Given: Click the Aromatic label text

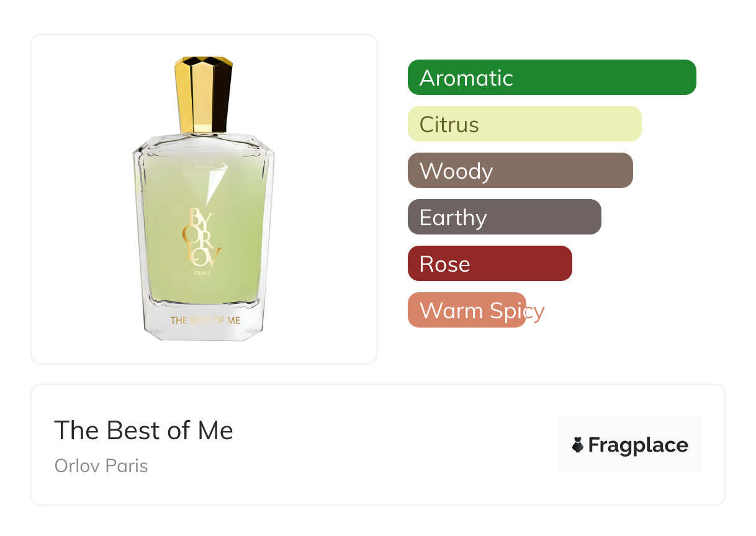Looking at the screenshot, I should [466, 78].
